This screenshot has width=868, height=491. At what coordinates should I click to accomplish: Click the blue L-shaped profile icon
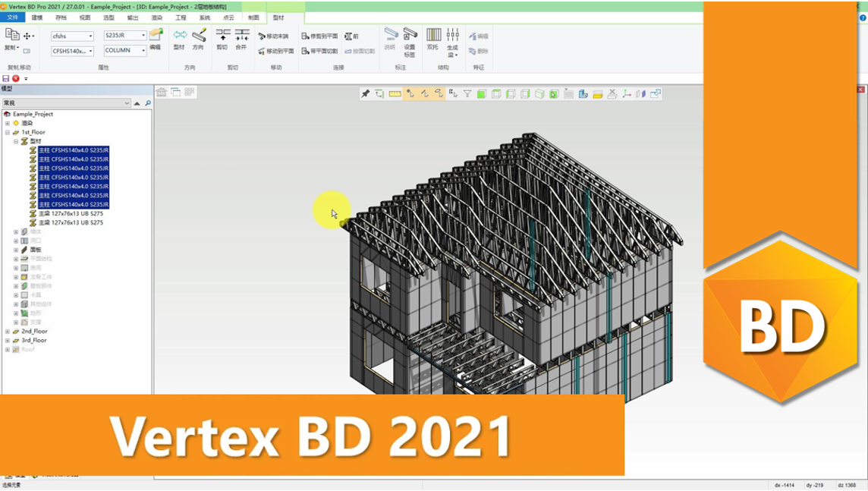point(583,94)
